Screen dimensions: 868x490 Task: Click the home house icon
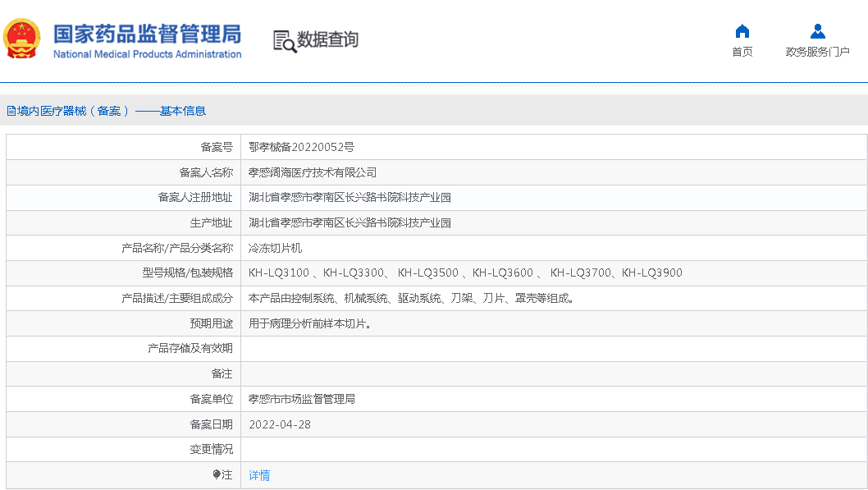coord(742,31)
